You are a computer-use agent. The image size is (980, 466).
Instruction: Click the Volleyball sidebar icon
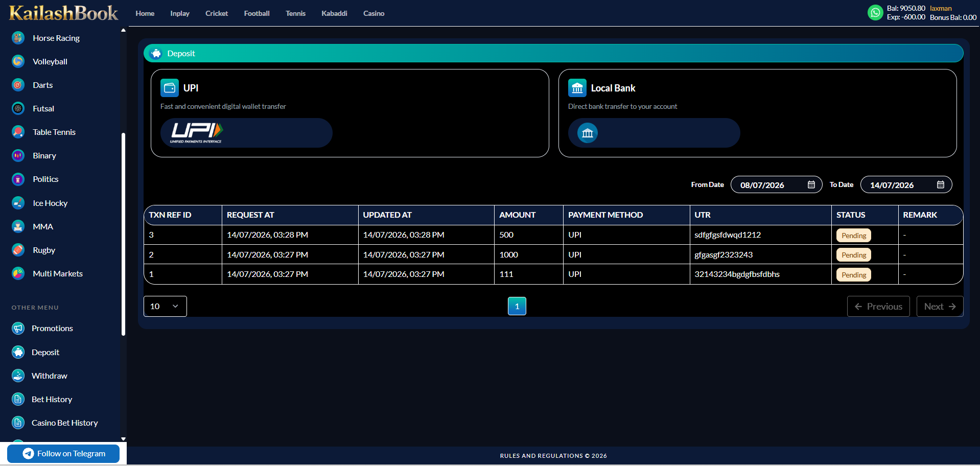(x=18, y=61)
